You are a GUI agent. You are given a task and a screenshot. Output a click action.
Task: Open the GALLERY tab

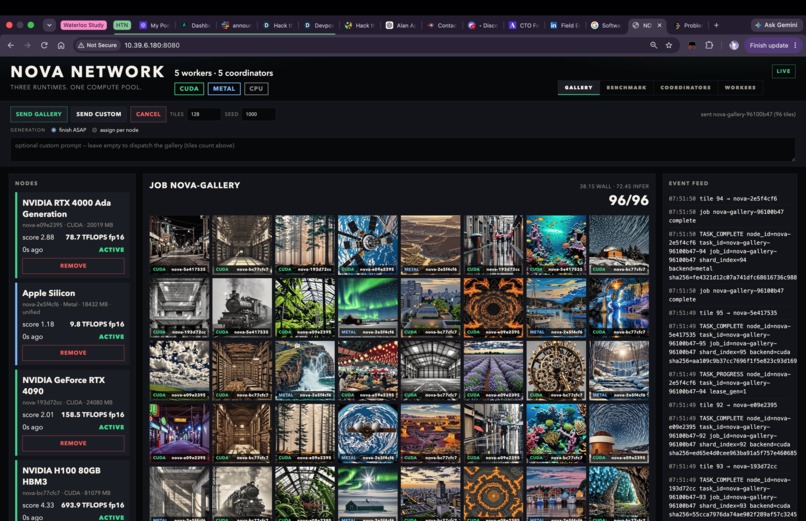click(x=578, y=87)
